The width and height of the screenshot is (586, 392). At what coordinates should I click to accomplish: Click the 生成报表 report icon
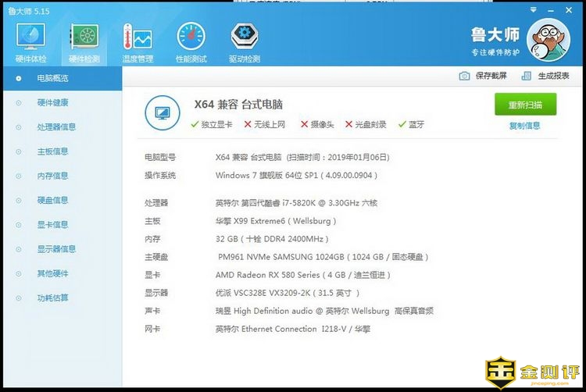[526, 76]
